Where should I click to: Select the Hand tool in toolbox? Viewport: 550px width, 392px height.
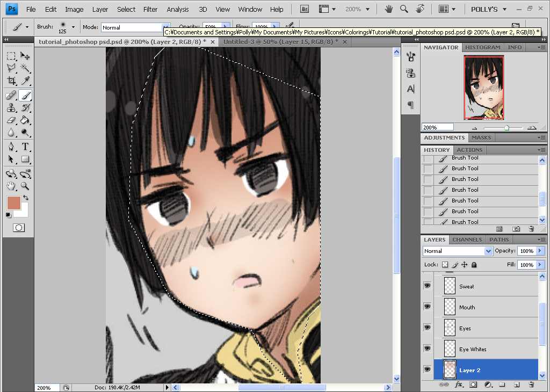11,186
